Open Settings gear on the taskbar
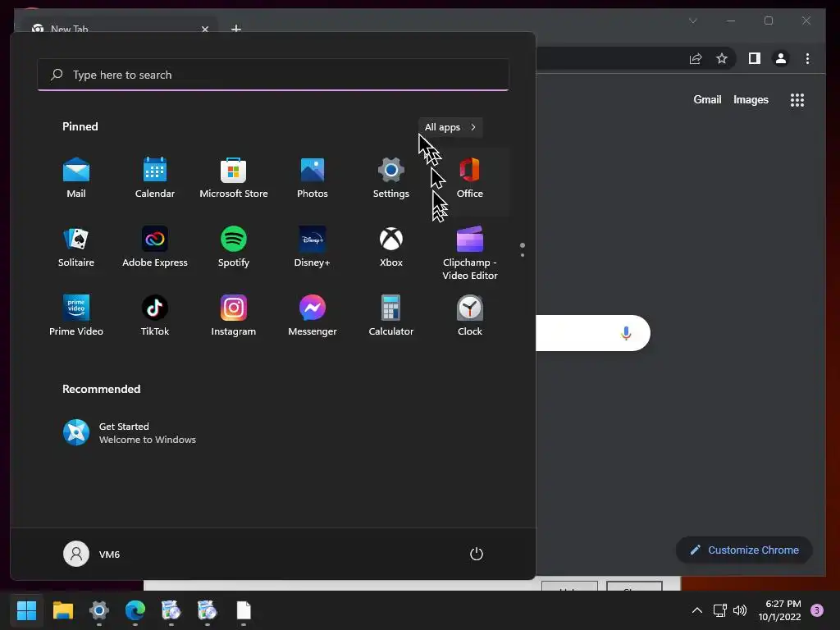This screenshot has height=630, width=840. (x=99, y=610)
